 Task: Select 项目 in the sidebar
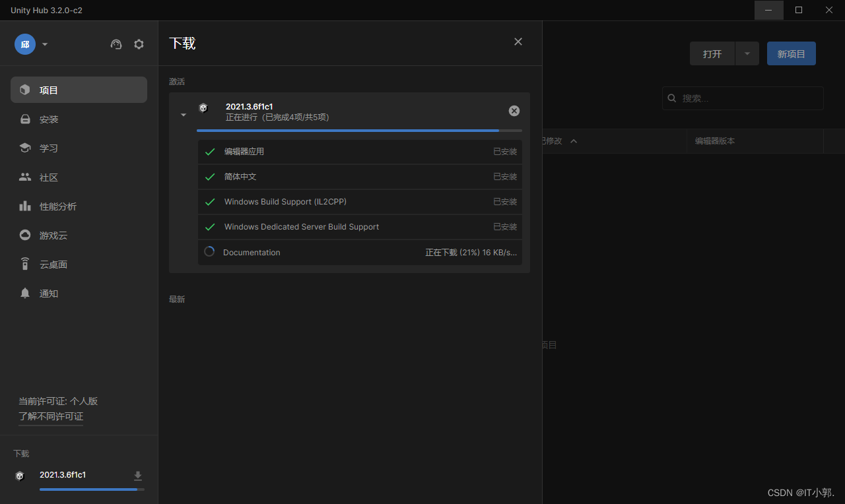point(79,90)
